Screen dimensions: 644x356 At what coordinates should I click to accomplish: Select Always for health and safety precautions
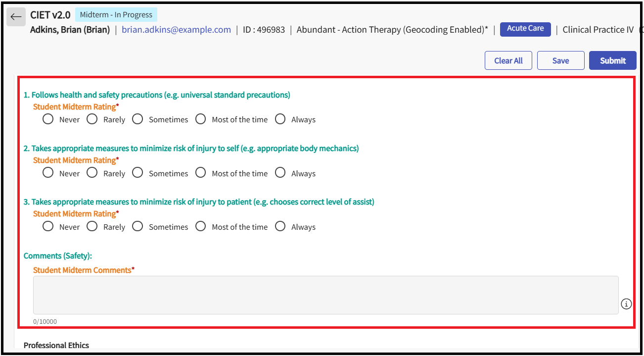tap(280, 119)
